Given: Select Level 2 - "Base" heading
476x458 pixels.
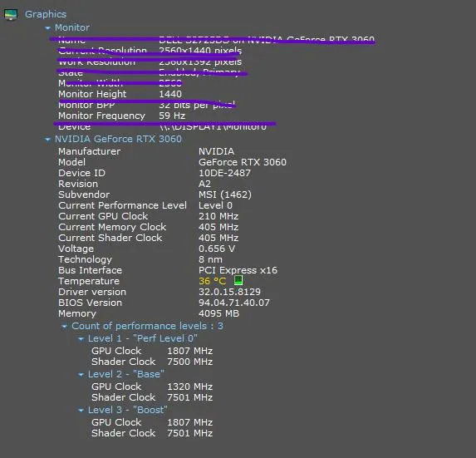Looking at the screenshot, I should pyautogui.click(x=126, y=374).
